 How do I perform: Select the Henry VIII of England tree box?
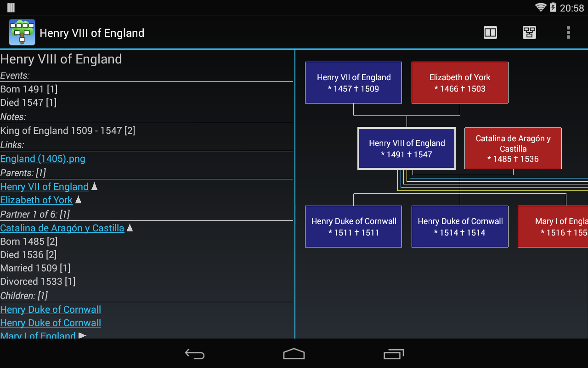pos(407,149)
